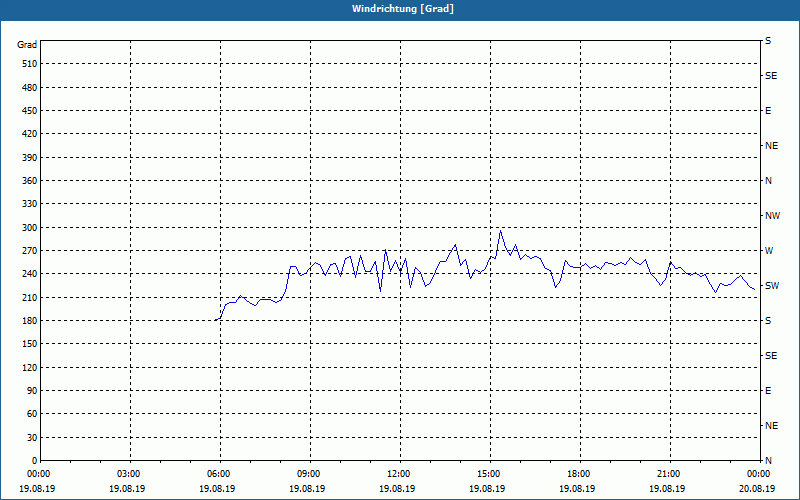
Task: Click the E compass label level with 90
Action: [768, 391]
